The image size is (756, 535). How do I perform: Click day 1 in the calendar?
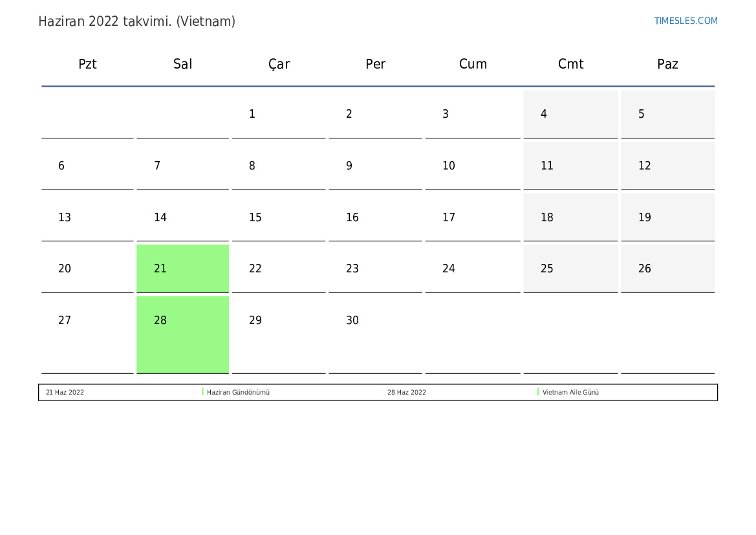tap(279, 114)
